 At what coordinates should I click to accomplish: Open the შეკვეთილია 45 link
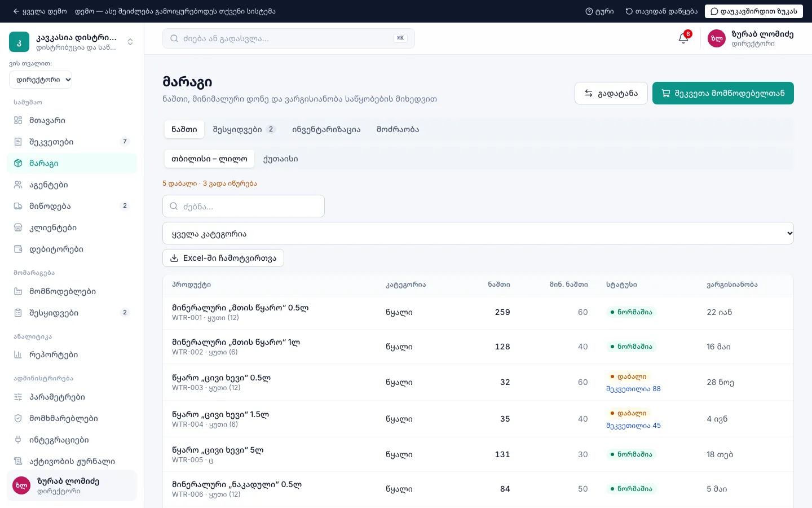click(x=633, y=426)
